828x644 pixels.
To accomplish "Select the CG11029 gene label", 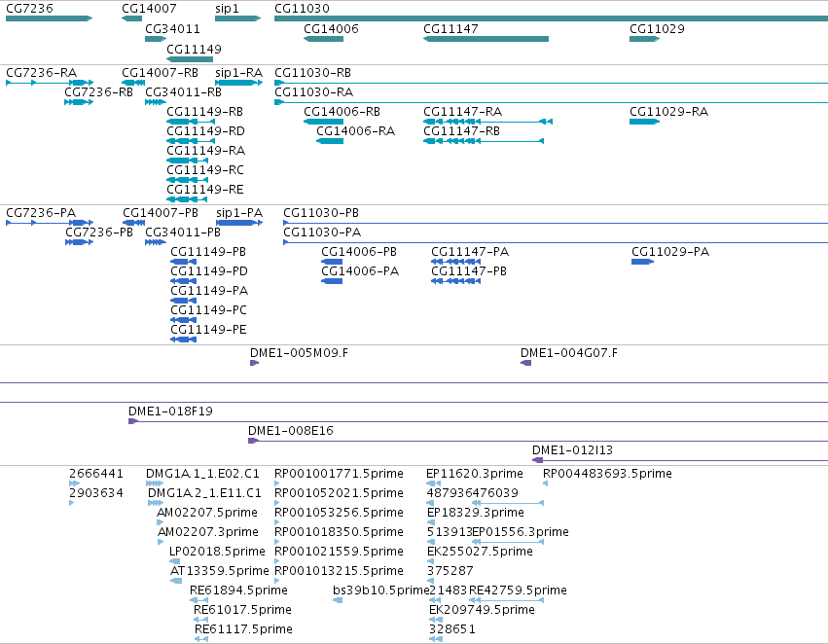I will pos(657,28).
